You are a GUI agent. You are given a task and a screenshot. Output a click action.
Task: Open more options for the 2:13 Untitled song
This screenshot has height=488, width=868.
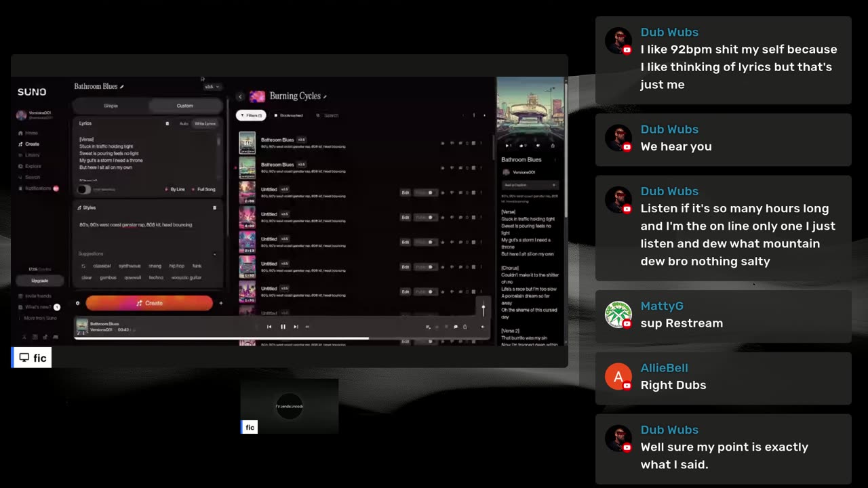[481, 242]
